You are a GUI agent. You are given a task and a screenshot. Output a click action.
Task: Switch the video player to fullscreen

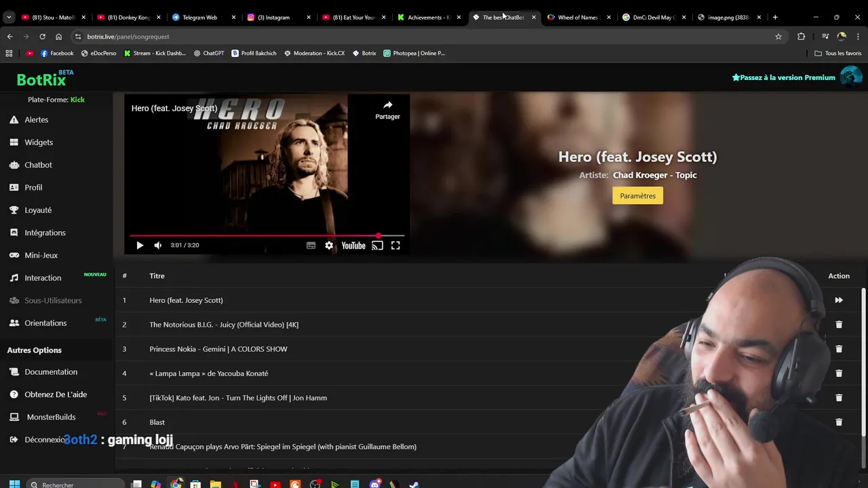click(395, 245)
